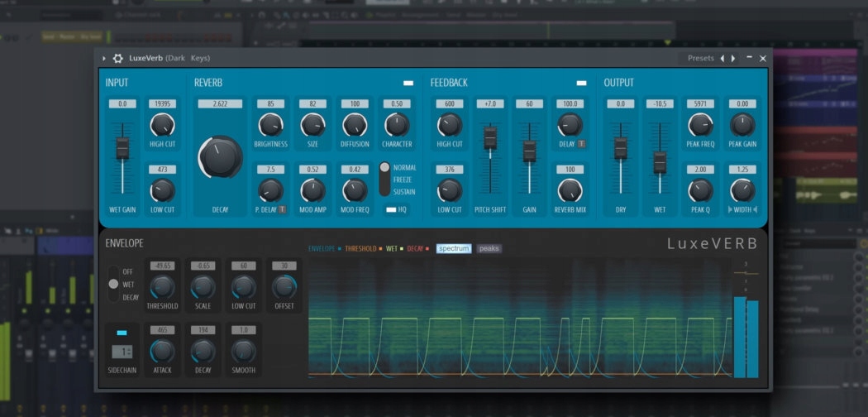Click the envelope ATTACK knob
The width and height of the screenshot is (868, 417).
(x=162, y=351)
